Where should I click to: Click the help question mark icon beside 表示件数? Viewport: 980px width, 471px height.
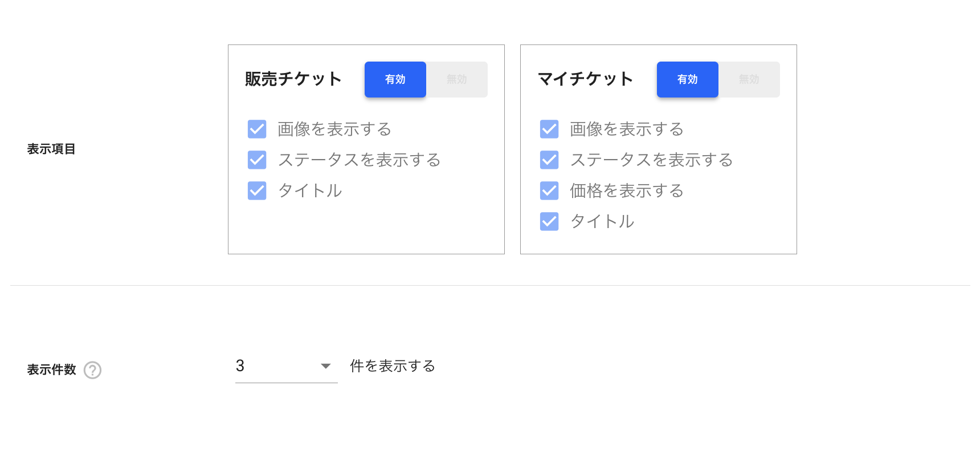pos(92,370)
